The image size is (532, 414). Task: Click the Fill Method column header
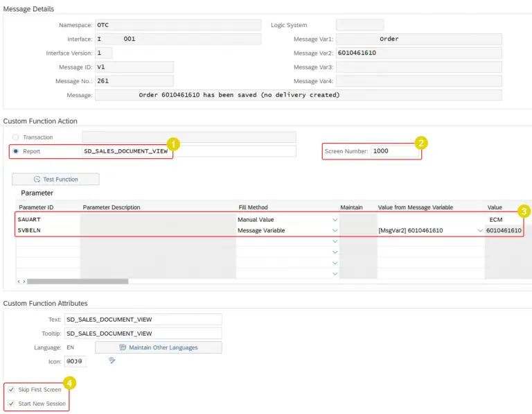coord(253,207)
